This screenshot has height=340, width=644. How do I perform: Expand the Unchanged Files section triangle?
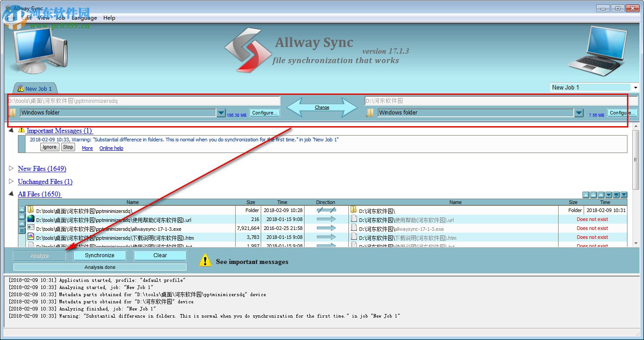tap(11, 182)
